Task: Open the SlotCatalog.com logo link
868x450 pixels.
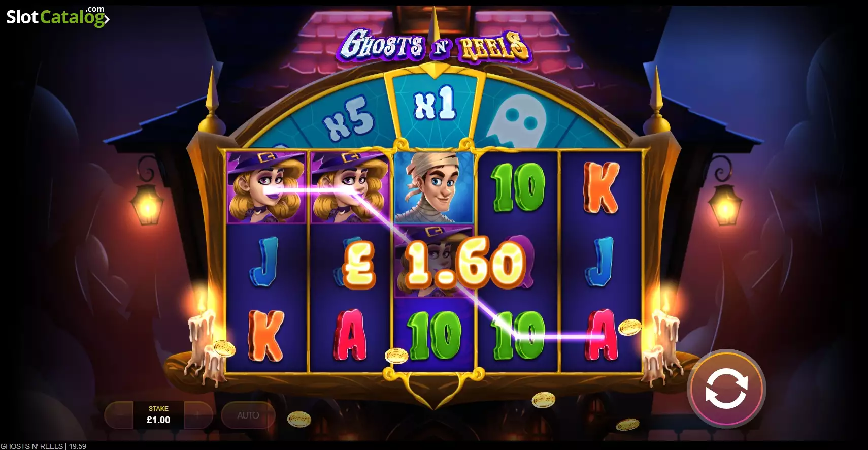Action: (x=57, y=17)
